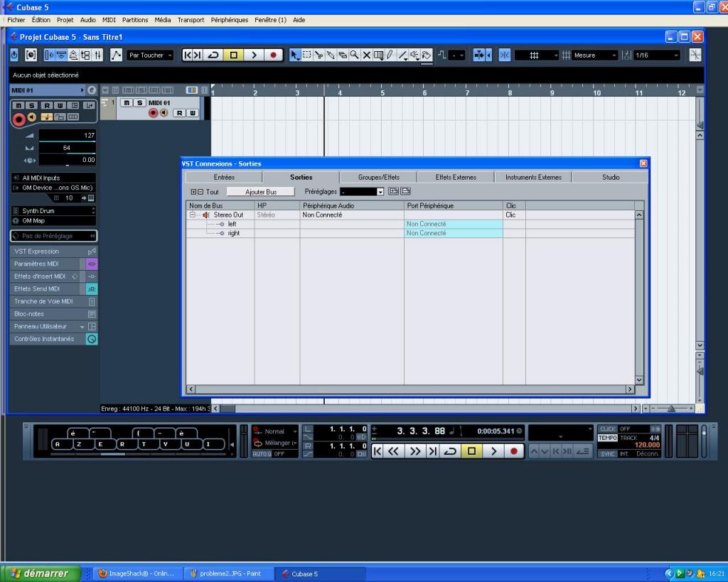The image size is (728, 582).
Task: Select the Zoom magnifier tool
Action: click(354, 55)
